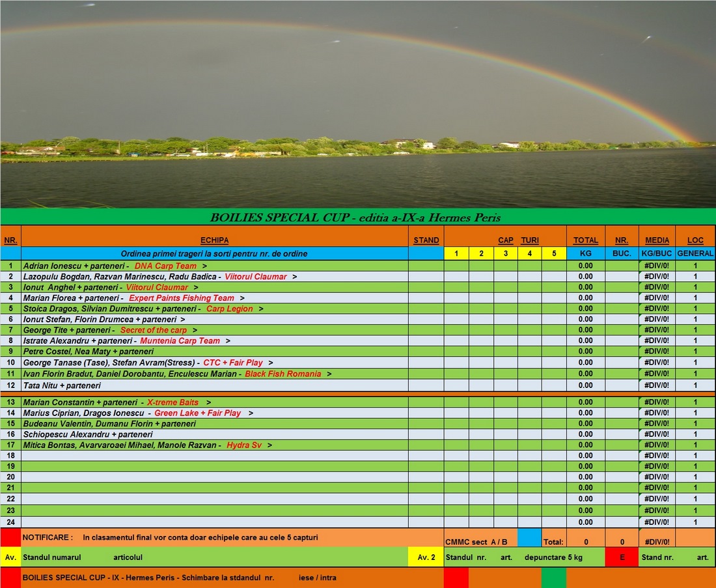Click blue cell next to CMMC sect A / B
The width and height of the screenshot is (716, 588).
[x=529, y=539]
